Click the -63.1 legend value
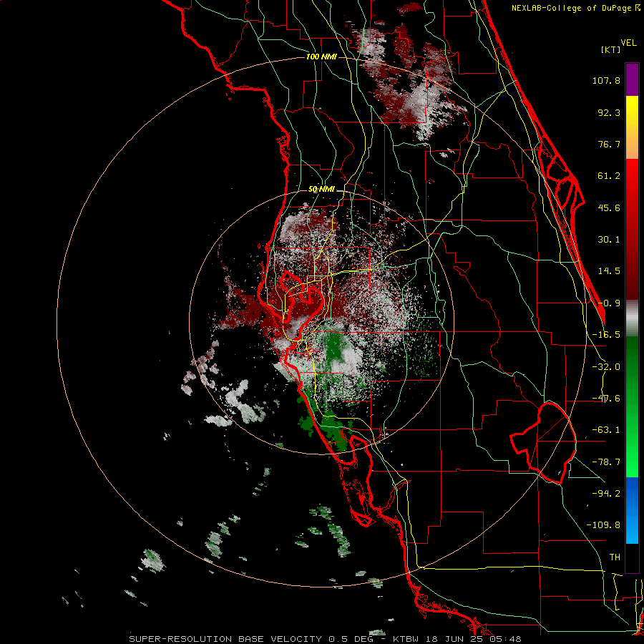The height and width of the screenshot is (644, 644). [x=606, y=430]
